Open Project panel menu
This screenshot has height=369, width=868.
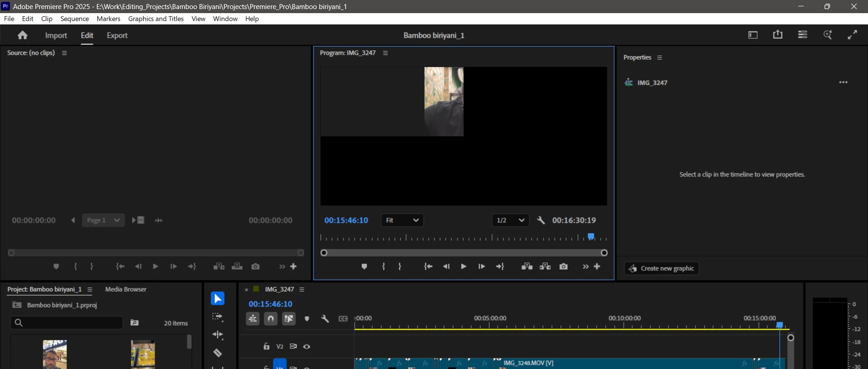90,289
